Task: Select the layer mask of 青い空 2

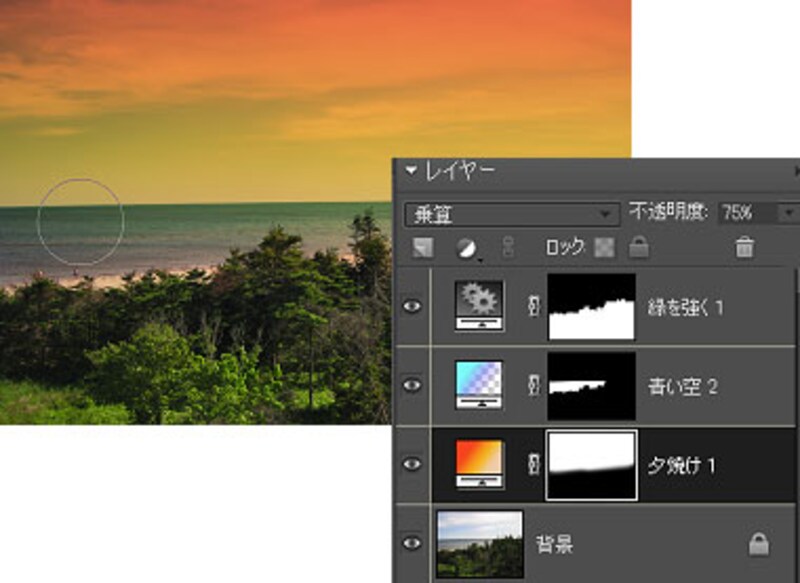Action: click(x=592, y=386)
